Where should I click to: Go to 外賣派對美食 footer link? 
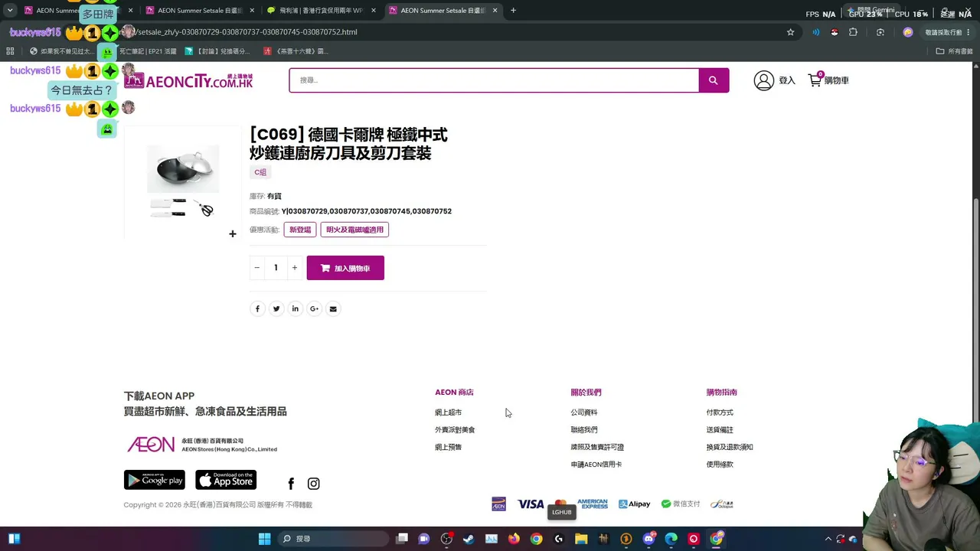pos(455,430)
